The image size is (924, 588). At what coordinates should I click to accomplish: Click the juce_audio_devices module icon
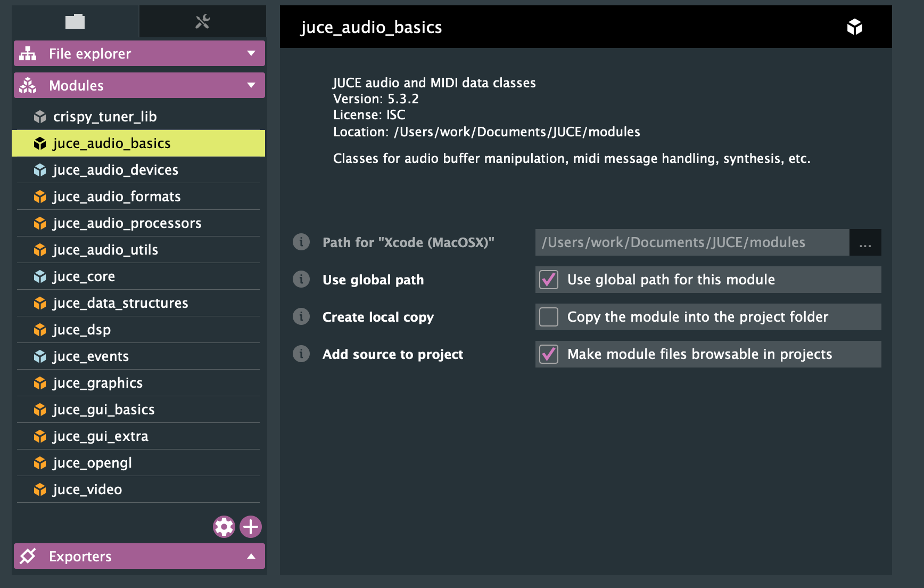(40, 170)
